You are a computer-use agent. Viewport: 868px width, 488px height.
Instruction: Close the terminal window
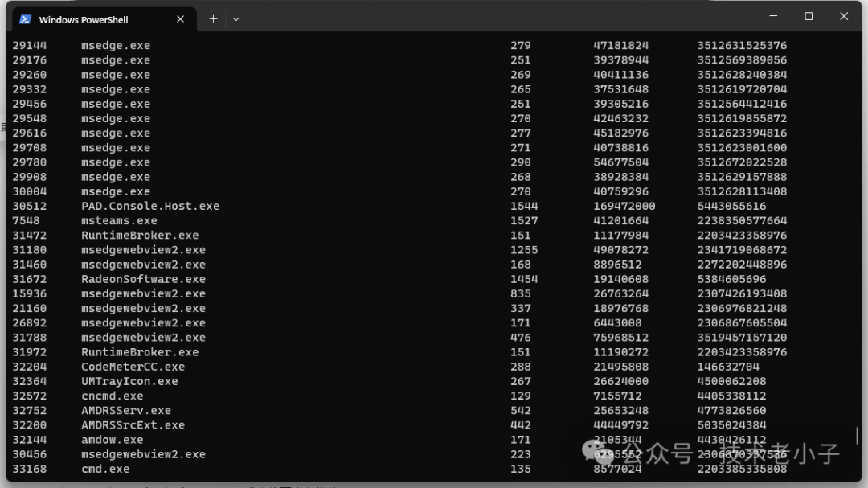click(844, 16)
